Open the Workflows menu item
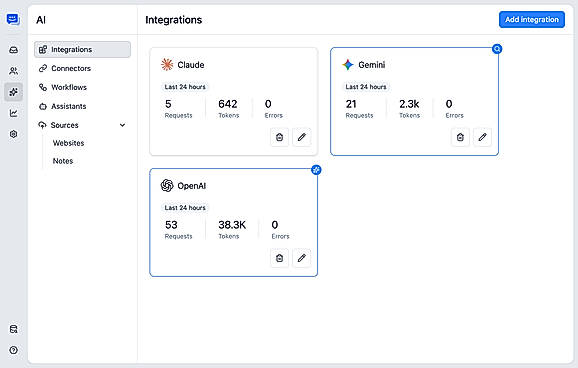This screenshot has width=578, height=368. point(82,87)
